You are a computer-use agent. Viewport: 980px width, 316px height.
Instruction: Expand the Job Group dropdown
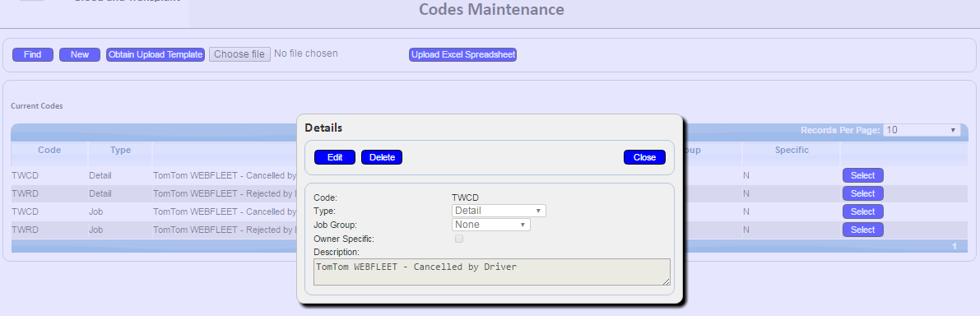491,225
